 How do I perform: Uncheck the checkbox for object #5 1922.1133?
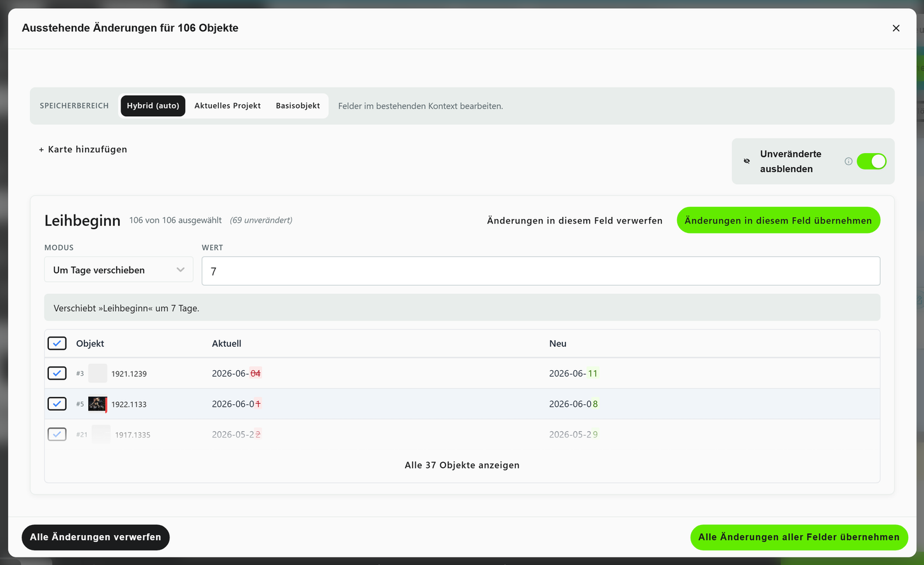(x=57, y=404)
